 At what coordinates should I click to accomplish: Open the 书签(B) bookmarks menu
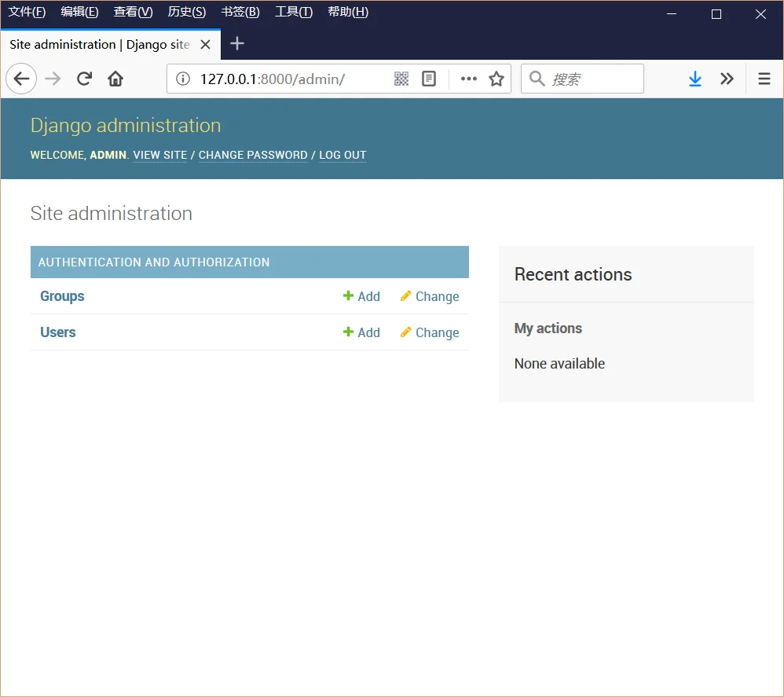point(240,12)
